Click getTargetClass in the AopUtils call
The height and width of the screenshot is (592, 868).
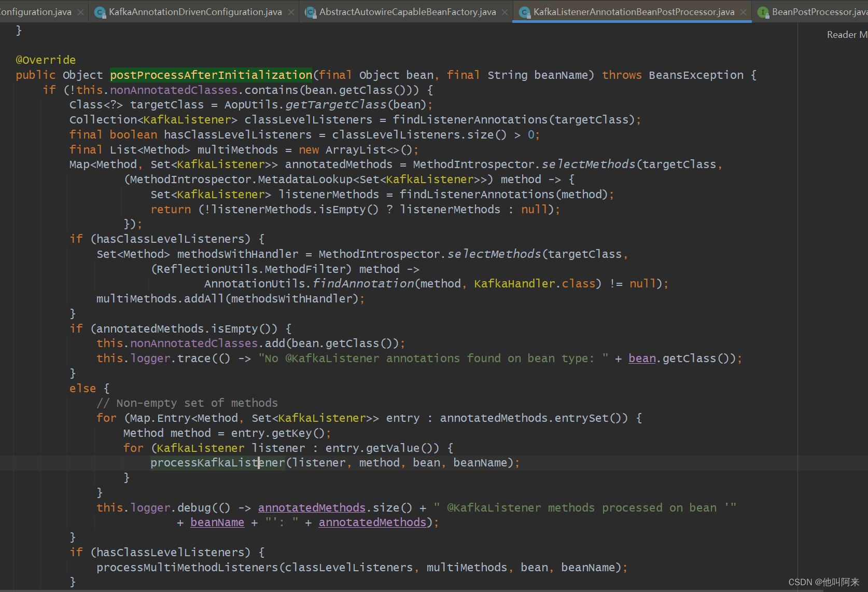click(x=336, y=105)
